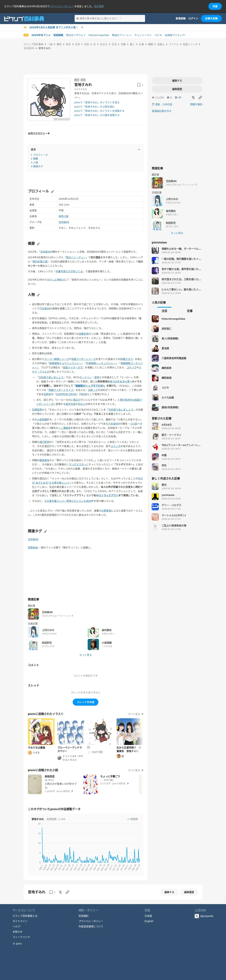Screen dimensions: 226x980
Task: Click the calendar icon beside 更新 date
Action: [x=153, y=104]
